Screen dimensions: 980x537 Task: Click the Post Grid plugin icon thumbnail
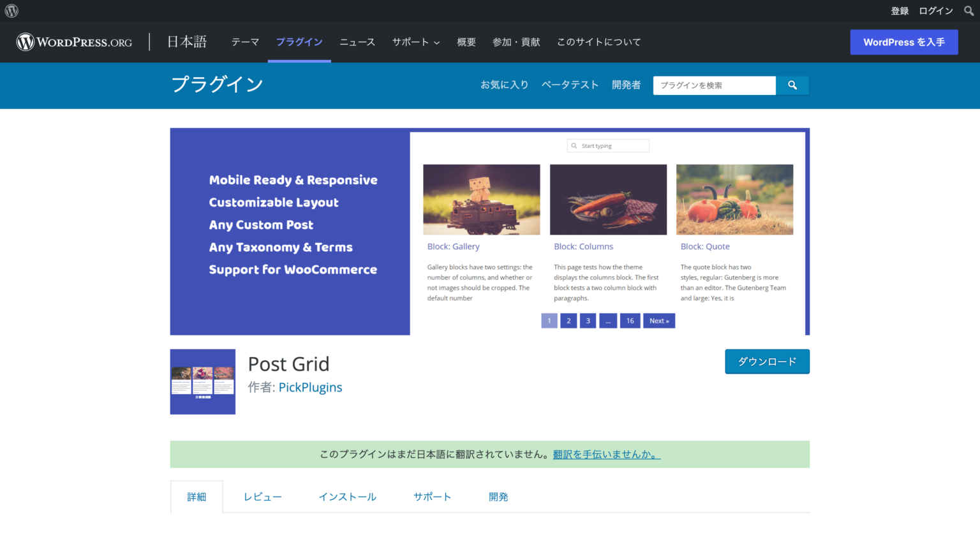point(202,381)
